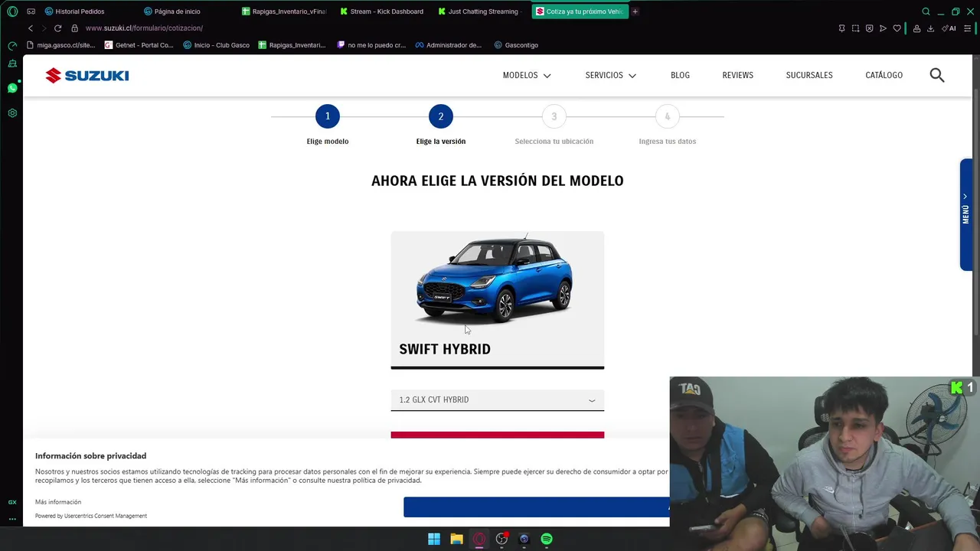
Task: Click the pin icon in the address bar
Action: [841, 28]
